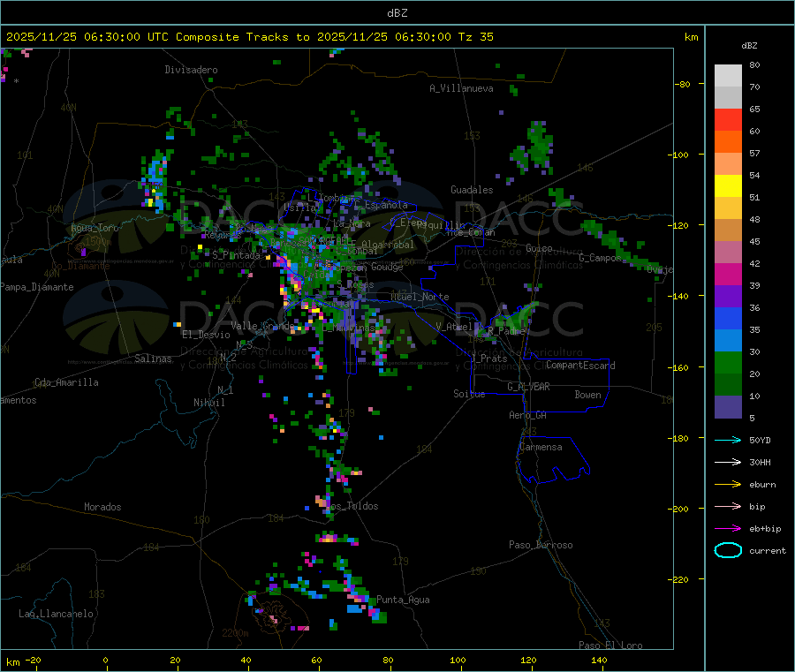
Task: Click the CompantEscard place label
Action: coord(580,366)
